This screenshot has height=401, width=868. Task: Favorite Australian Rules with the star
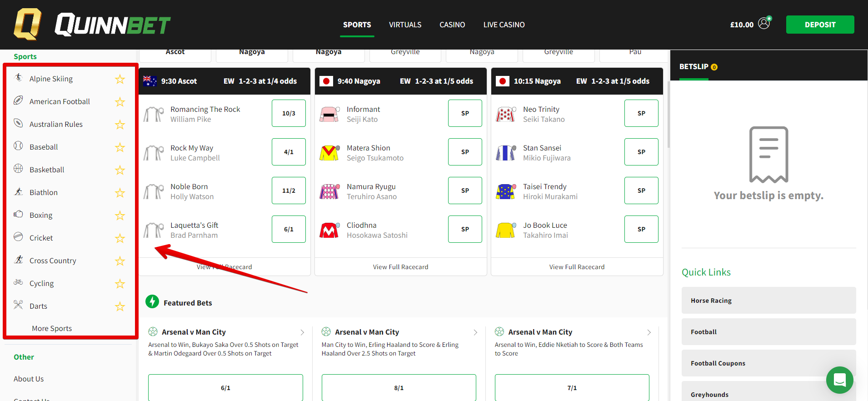pos(120,125)
